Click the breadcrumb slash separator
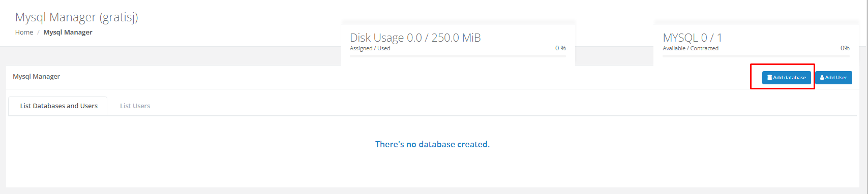The height and width of the screenshot is (194, 868). 38,33
